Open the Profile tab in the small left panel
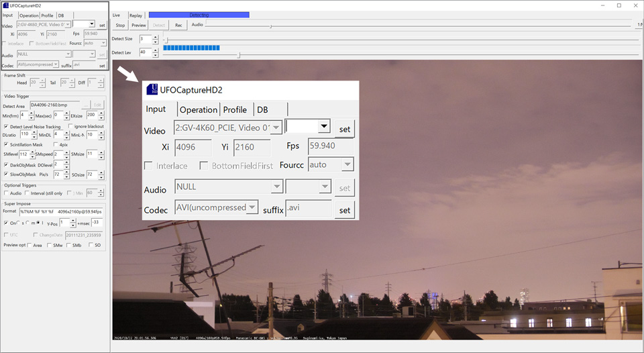 click(x=47, y=15)
